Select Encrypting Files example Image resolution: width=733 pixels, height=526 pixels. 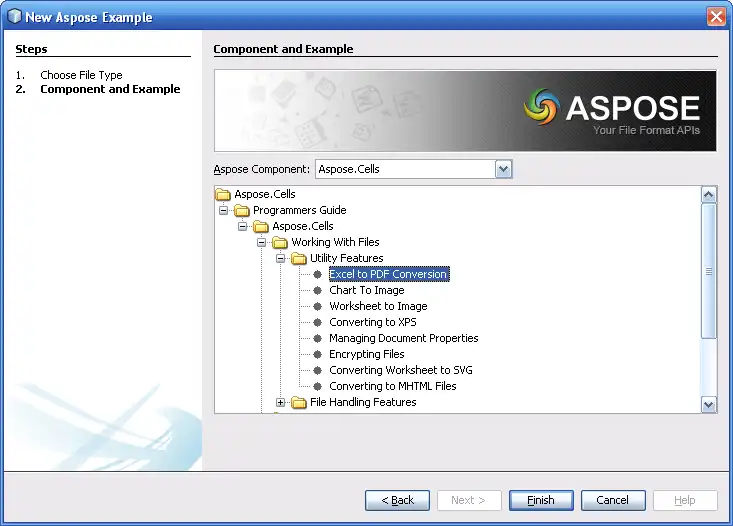(366, 354)
